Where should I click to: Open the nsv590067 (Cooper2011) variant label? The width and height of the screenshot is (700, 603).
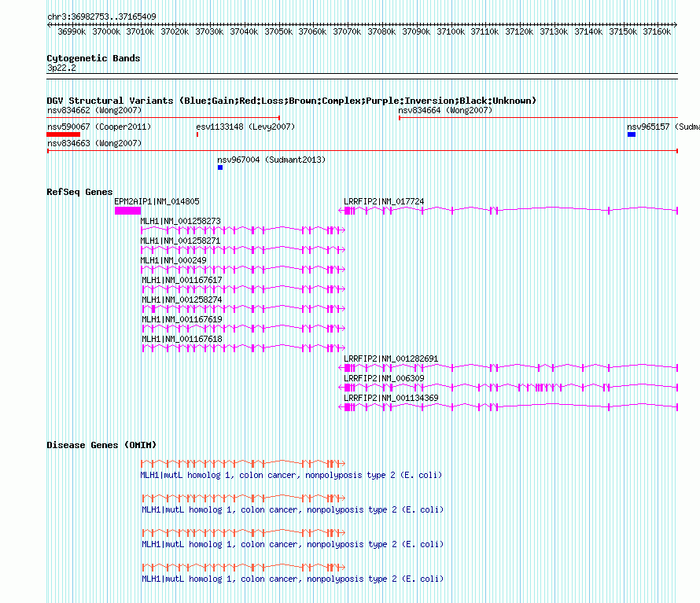(x=99, y=127)
